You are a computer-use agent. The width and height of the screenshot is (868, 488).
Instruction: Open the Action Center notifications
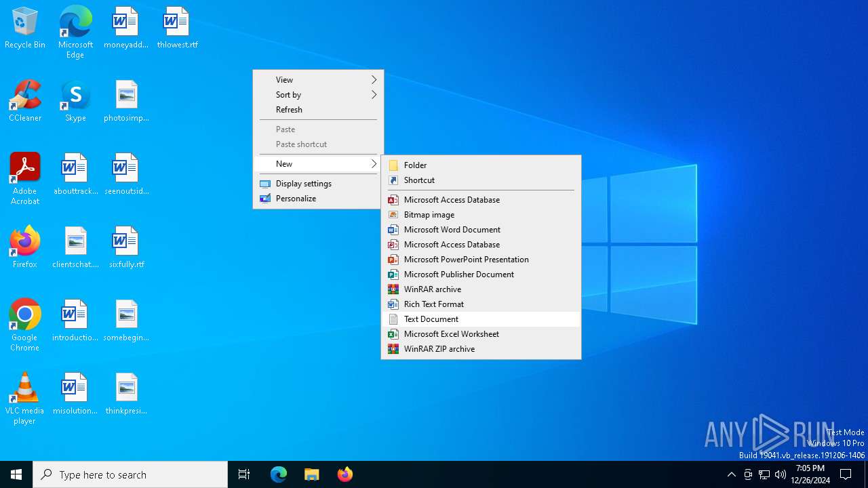coord(846,474)
